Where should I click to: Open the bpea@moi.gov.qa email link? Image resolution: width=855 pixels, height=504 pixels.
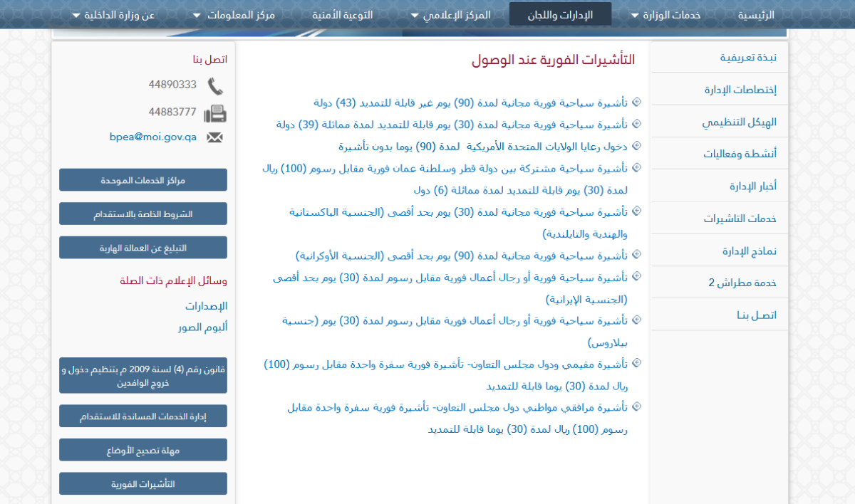click(152, 137)
